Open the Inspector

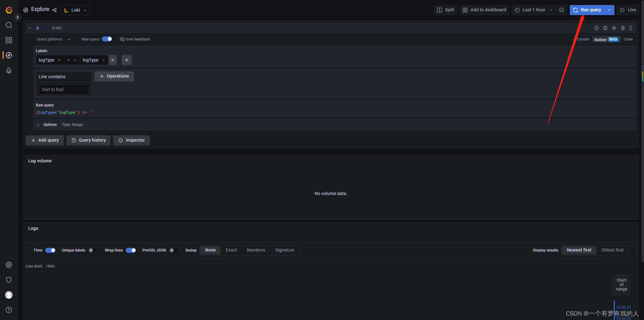tap(131, 140)
